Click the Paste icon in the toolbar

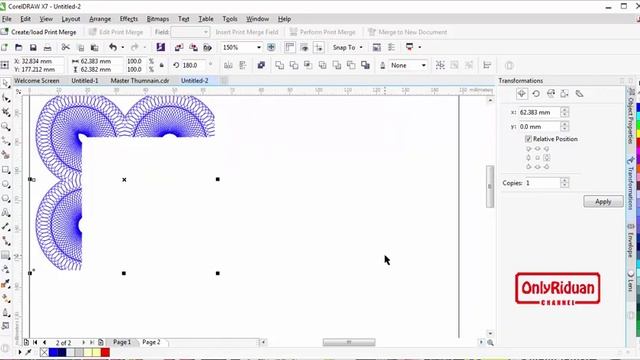pyautogui.click(x=94, y=47)
